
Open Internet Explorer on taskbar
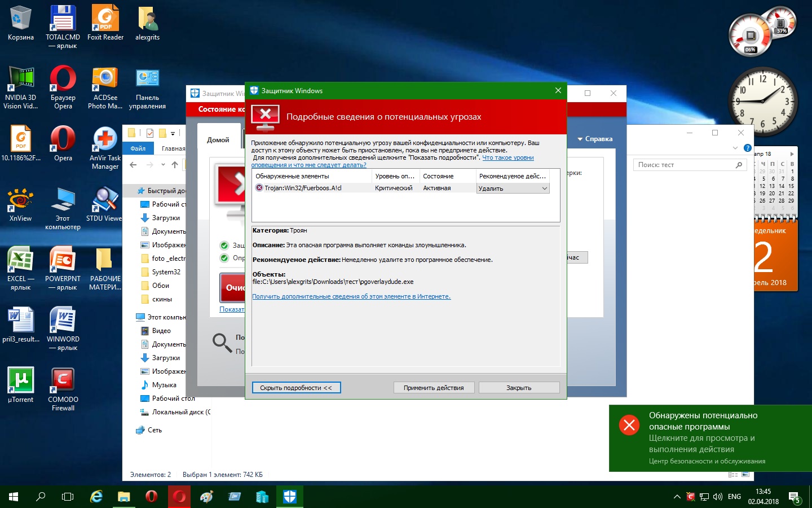click(x=96, y=497)
